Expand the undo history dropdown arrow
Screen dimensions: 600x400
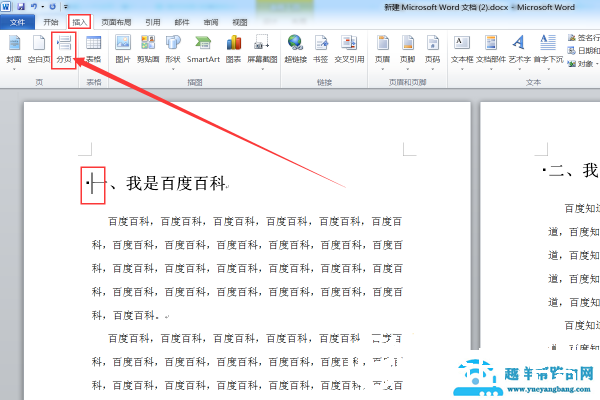coord(42,7)
